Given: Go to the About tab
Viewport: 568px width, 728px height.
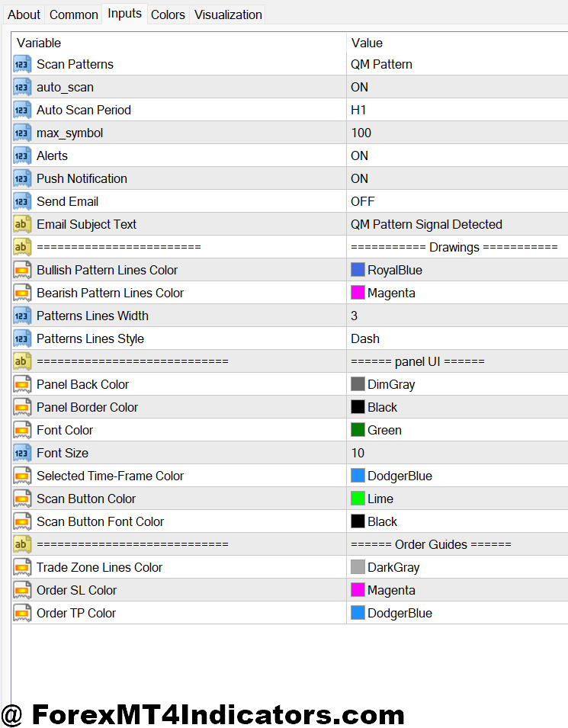Looking at the screenshot, I should 24,14.
